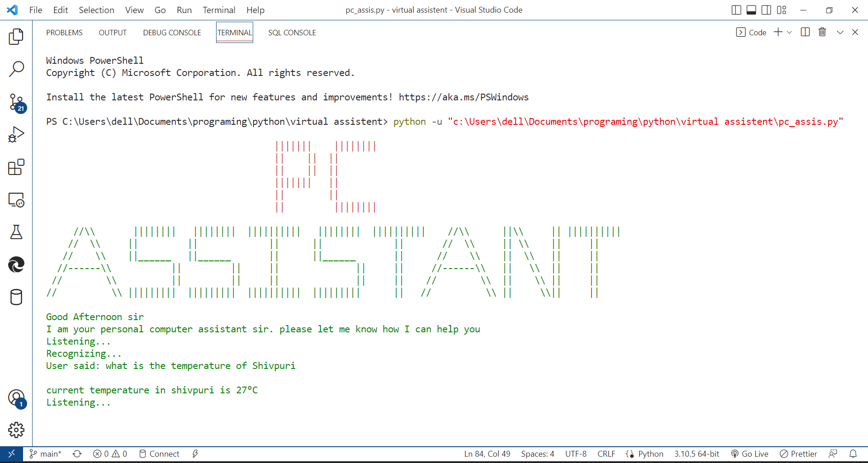Open the Testing flask view

16,232
